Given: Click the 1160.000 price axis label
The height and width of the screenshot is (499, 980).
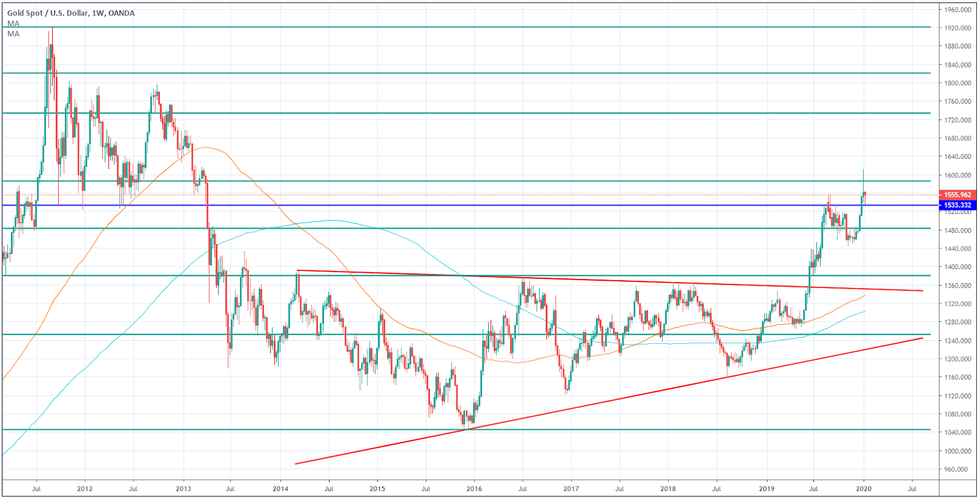Looking at the screenshot, I should coord(957,378).
